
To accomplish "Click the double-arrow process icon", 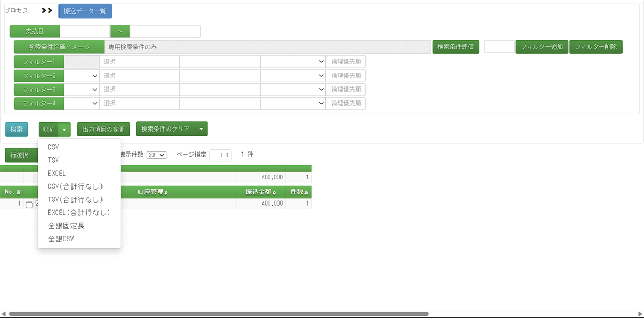I will tap(47, 11).
